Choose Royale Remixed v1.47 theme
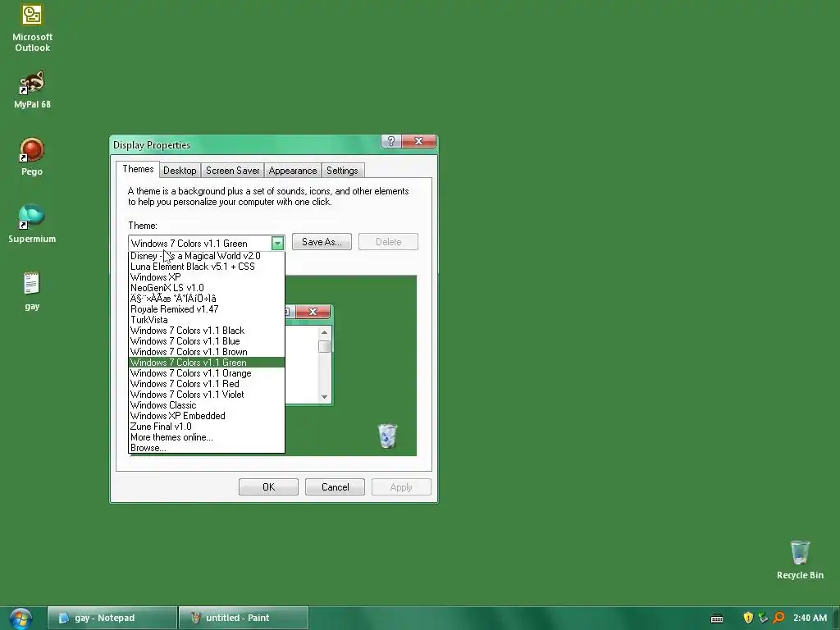Viewport: 840px width, 630px height. [206, 309]
